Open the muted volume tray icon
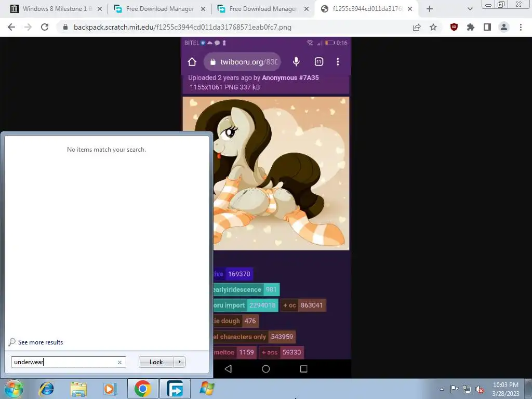Screen dimensions: 532x399 click(480, 389)
